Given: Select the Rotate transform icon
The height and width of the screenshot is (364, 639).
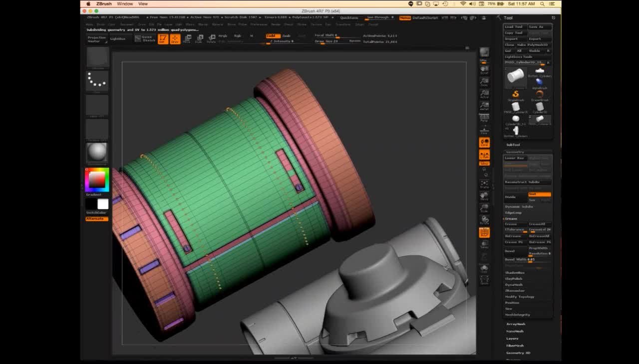Looking at the screenshot, I should [211, 39].
